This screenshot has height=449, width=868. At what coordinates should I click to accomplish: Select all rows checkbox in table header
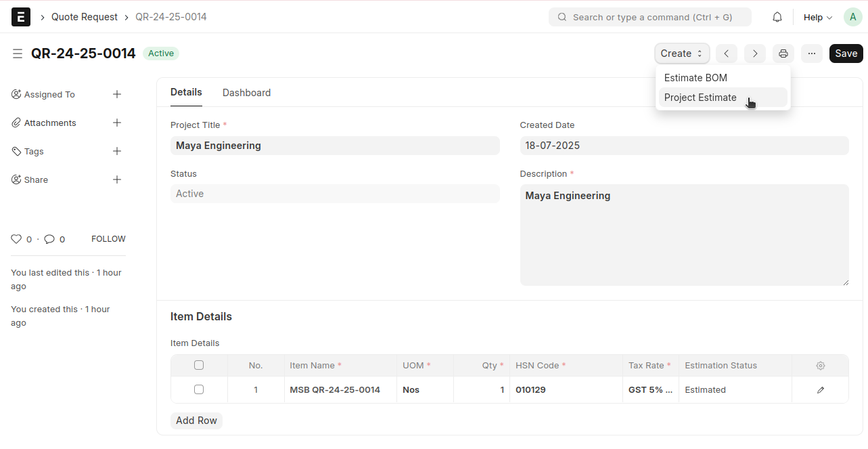point(199,366)
